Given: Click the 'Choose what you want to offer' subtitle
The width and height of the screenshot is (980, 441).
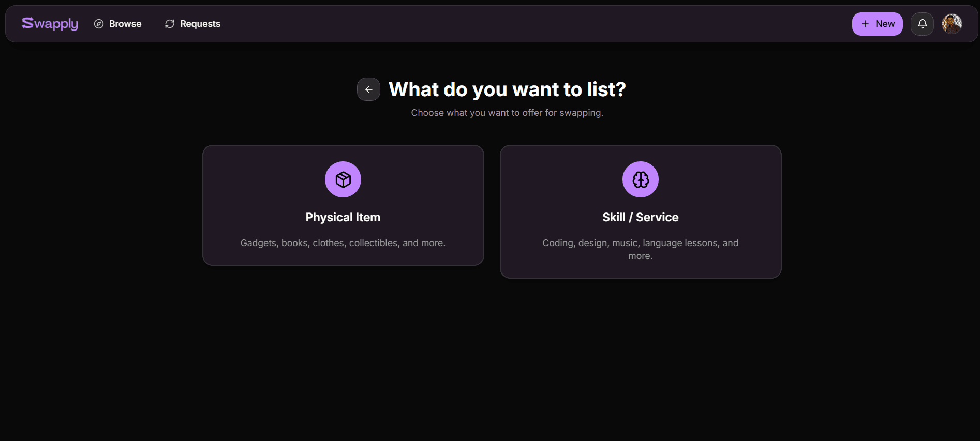Looking at the screenshot, I should pos(507,113).
